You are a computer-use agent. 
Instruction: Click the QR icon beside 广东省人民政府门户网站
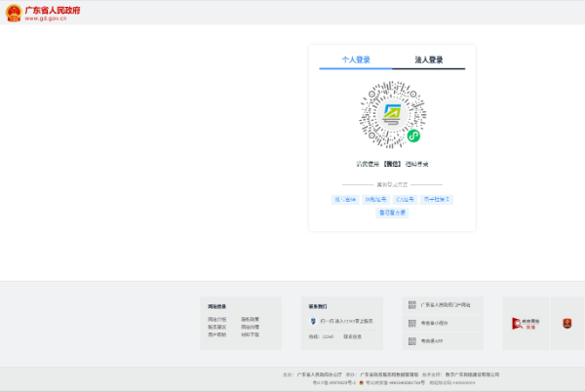point(412,305)
